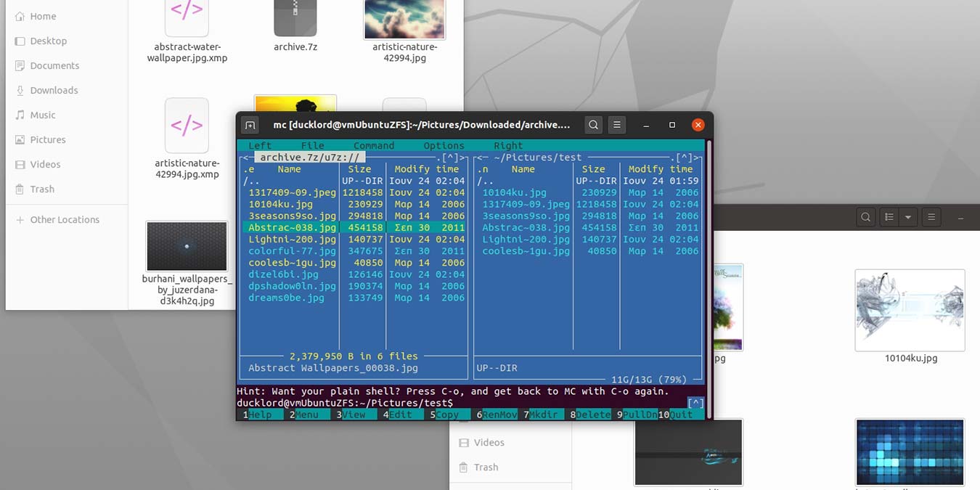
Task: Select the 10104ku.jpg thumbnail in Files
Action: point(910,310)
